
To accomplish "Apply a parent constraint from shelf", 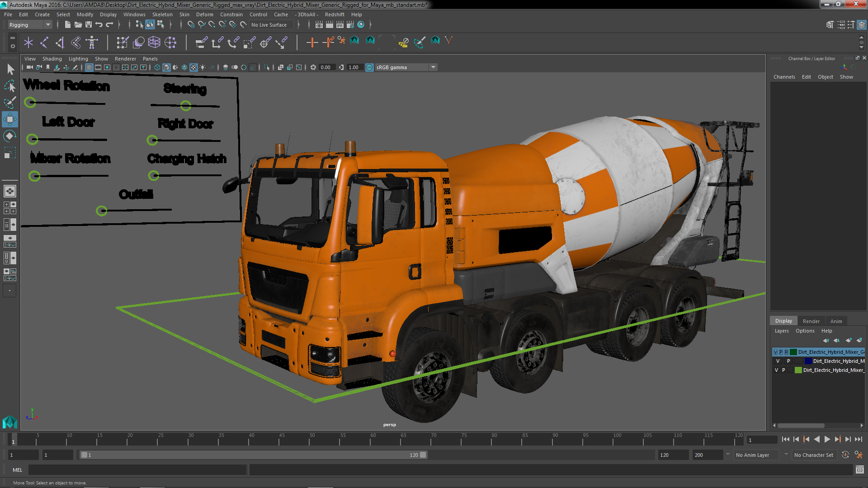I will pyautogui.click(x=201, y=42).
